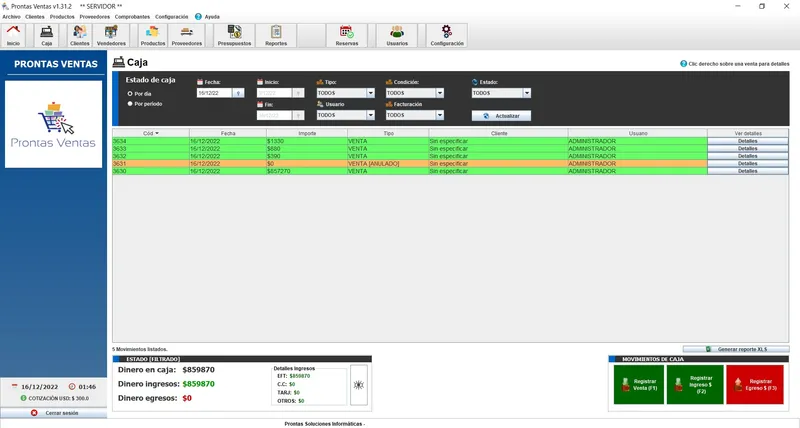Click the Fecha date input field

pyautogui.click(x=214, y=93)
